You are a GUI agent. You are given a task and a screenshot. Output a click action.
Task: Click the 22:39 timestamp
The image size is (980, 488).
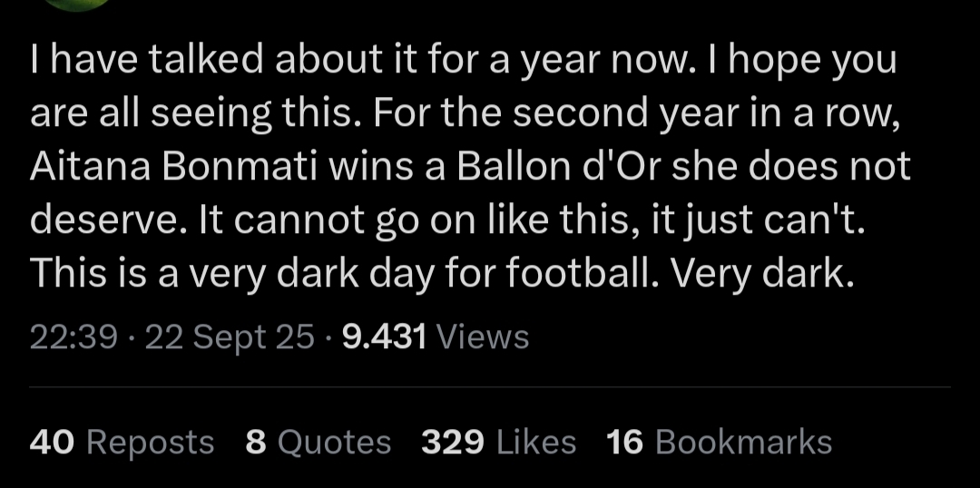73,337
